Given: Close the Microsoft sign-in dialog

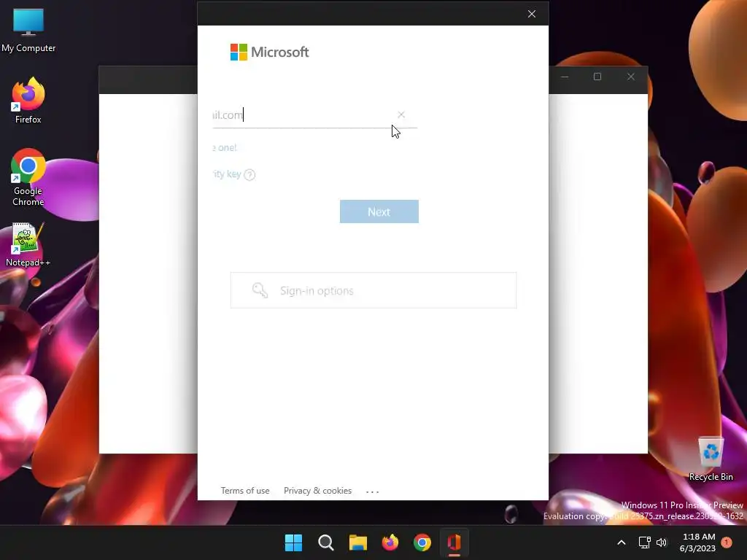Looking at the screenshot, I should pos(532,14).
